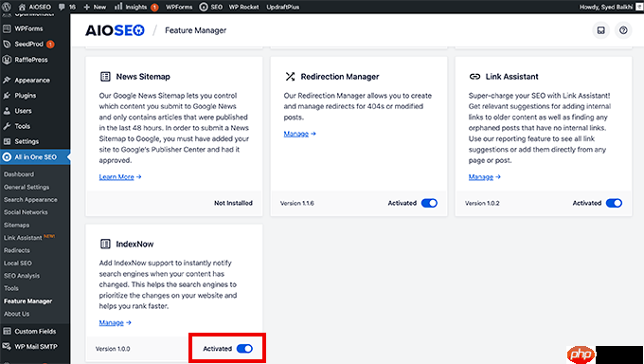The width and height of the screenshot is (644, 364).
Task: Open General Settings submenu
Action: [27, 187]
